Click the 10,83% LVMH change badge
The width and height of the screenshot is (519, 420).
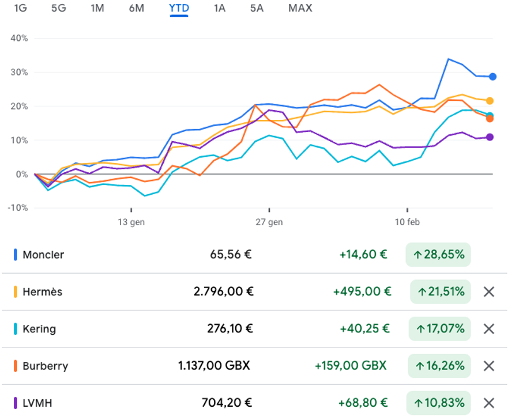[439, 403]
